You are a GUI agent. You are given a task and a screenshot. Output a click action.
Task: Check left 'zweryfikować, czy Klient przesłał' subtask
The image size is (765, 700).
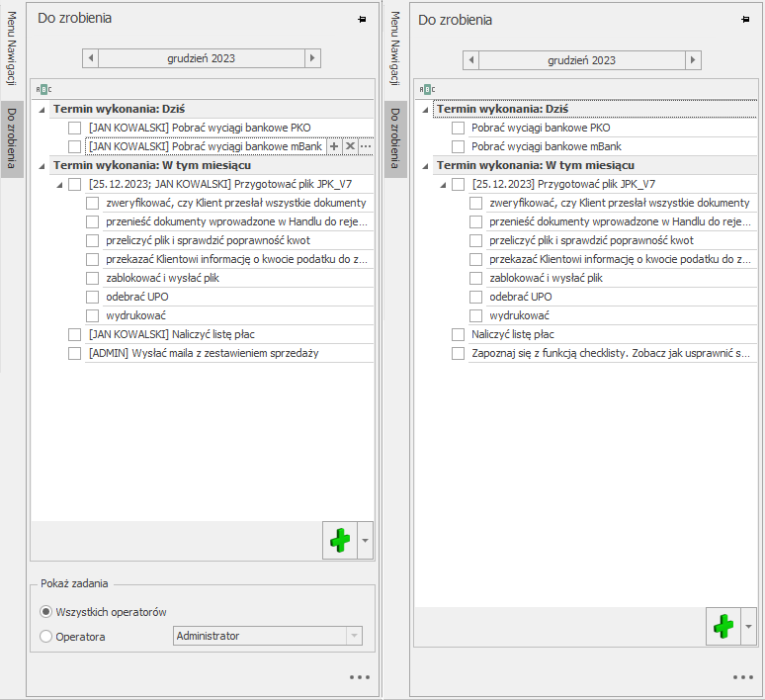coord(92,203)
